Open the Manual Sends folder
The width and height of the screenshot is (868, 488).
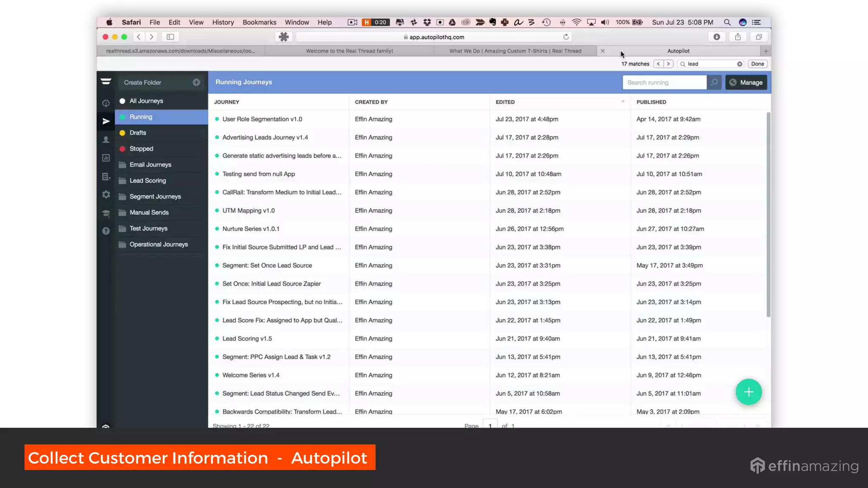tap(161, 212)
